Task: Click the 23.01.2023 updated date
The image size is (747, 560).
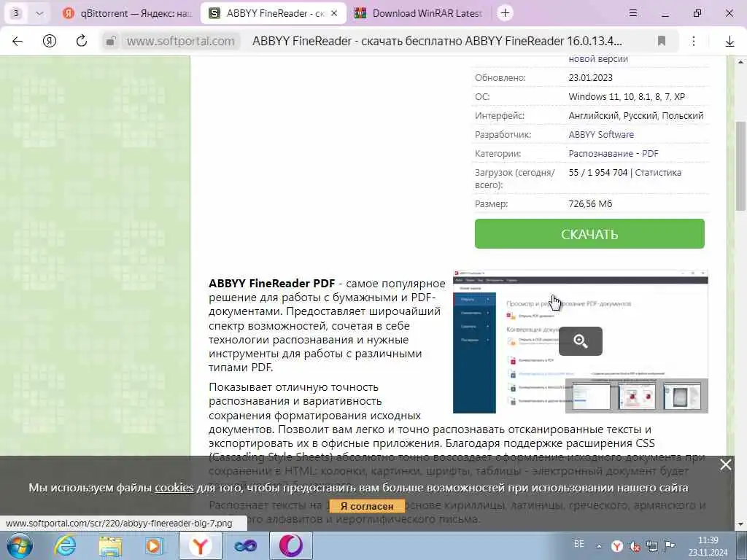Action: tap(590, 77)
